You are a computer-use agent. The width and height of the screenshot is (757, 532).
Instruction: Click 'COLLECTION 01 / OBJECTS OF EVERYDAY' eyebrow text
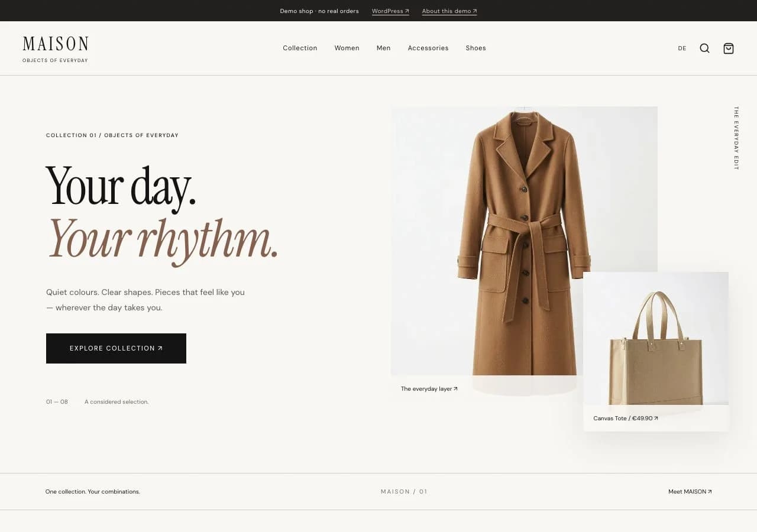coord(112,135)
